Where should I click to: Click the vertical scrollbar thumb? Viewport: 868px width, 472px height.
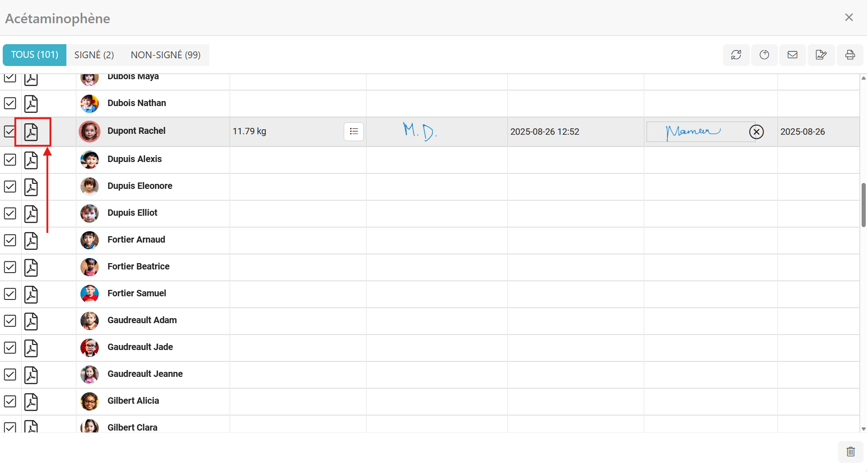pyautogui.click(x=863, y=205)
